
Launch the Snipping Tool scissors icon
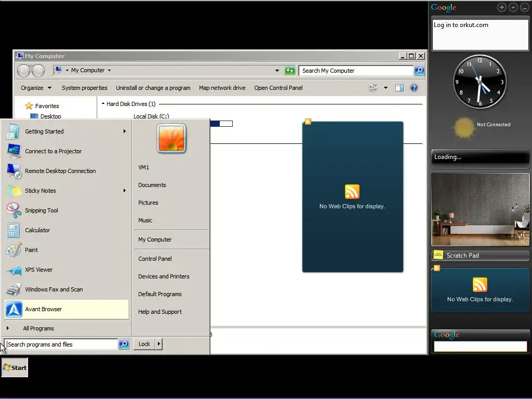pos(14,210)
